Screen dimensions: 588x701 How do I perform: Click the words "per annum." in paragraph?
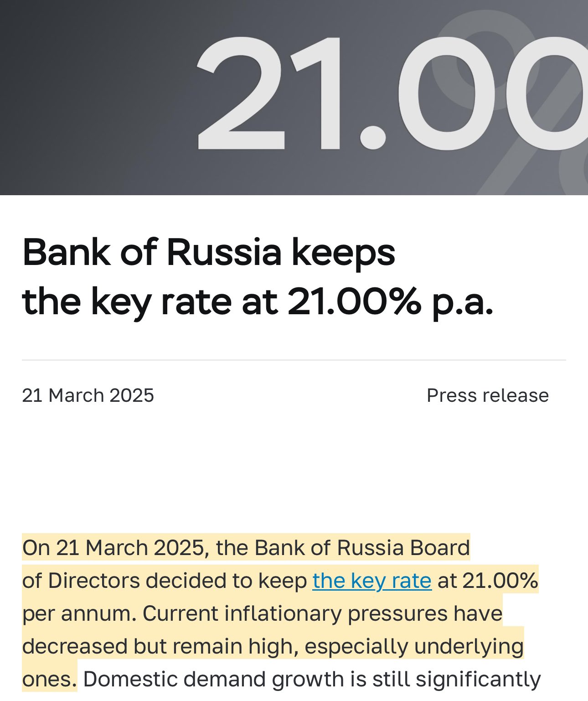[79, 613]
